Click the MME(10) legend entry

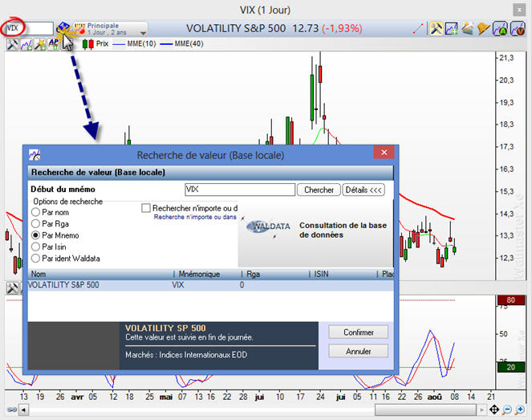(134, 44)
